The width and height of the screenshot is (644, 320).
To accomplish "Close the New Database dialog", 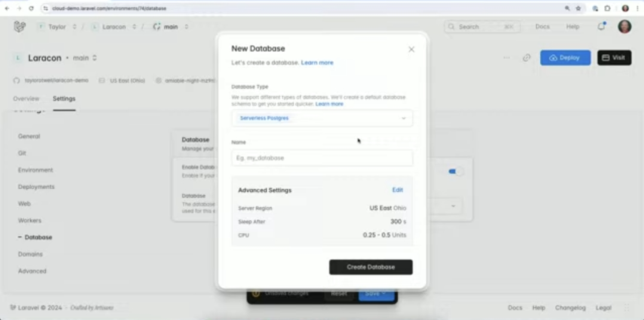I will coord(411,49).
